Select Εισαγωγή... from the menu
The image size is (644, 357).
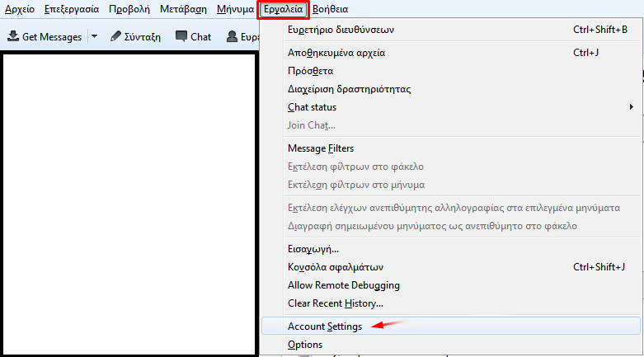point(451,248)
